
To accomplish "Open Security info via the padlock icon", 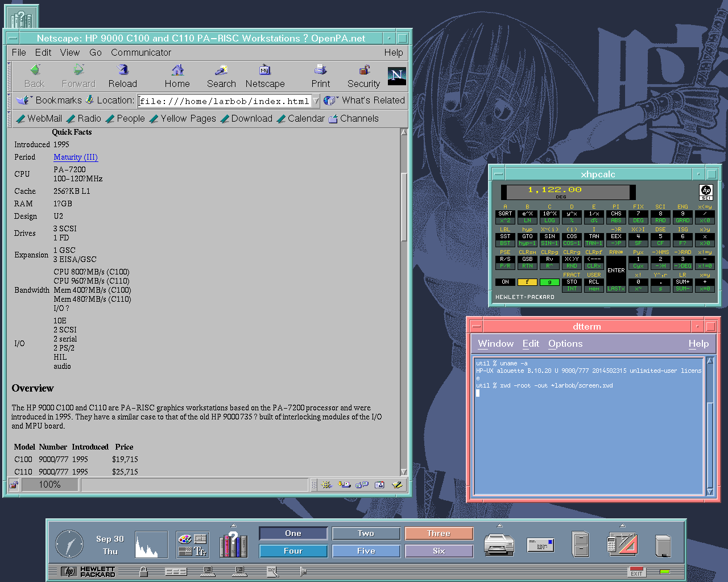I will [364, 70].
